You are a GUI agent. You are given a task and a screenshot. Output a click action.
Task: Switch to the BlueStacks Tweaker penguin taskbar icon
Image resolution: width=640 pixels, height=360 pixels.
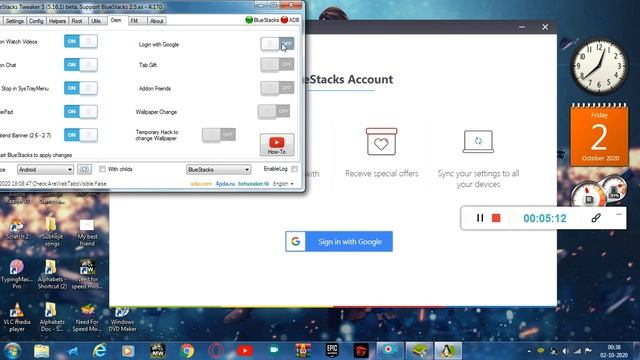448,351
